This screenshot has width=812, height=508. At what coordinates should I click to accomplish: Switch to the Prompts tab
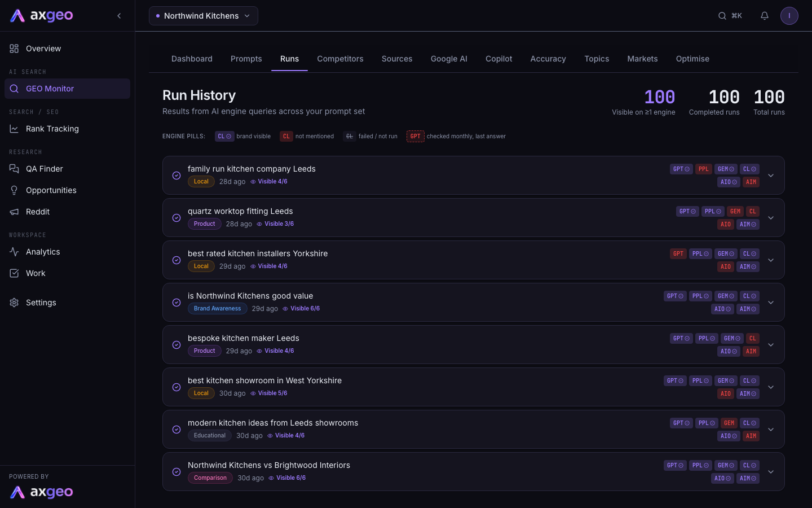(246, 59)
